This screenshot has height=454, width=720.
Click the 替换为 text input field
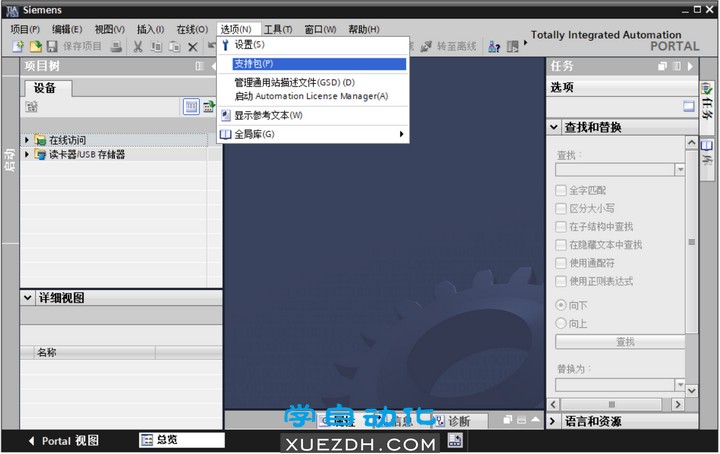point(615,384)
